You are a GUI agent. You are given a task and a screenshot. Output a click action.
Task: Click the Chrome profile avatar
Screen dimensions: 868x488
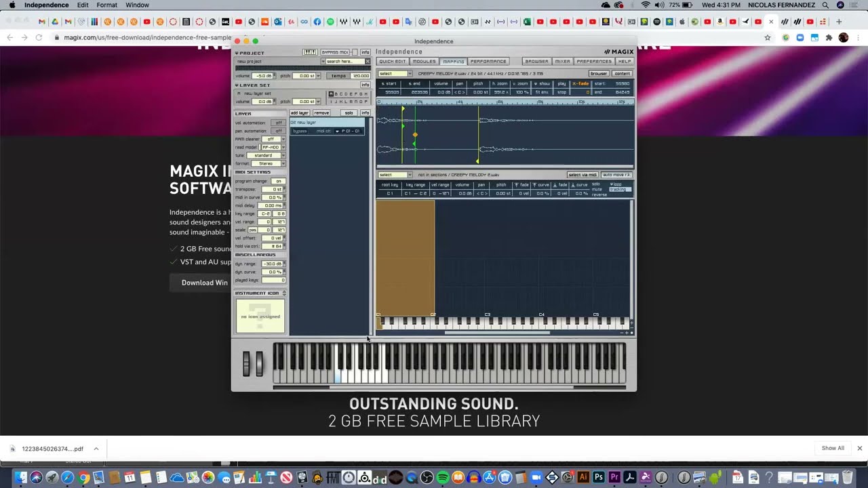pyautogui.click(x=844, y=37)
